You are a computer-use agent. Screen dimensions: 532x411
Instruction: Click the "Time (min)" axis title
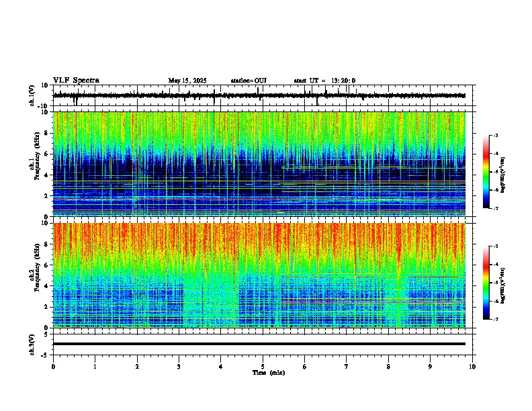tap(269, 373)
